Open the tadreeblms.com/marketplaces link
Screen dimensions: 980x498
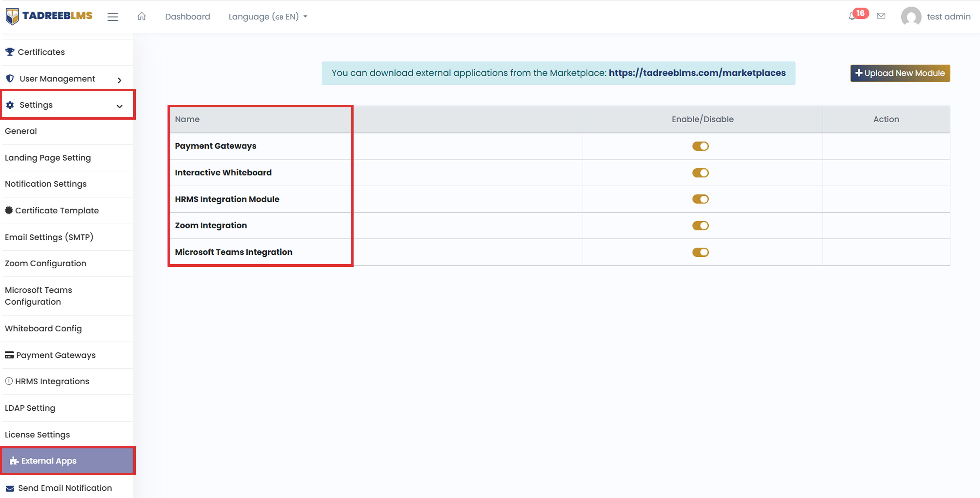coord(697,73)
